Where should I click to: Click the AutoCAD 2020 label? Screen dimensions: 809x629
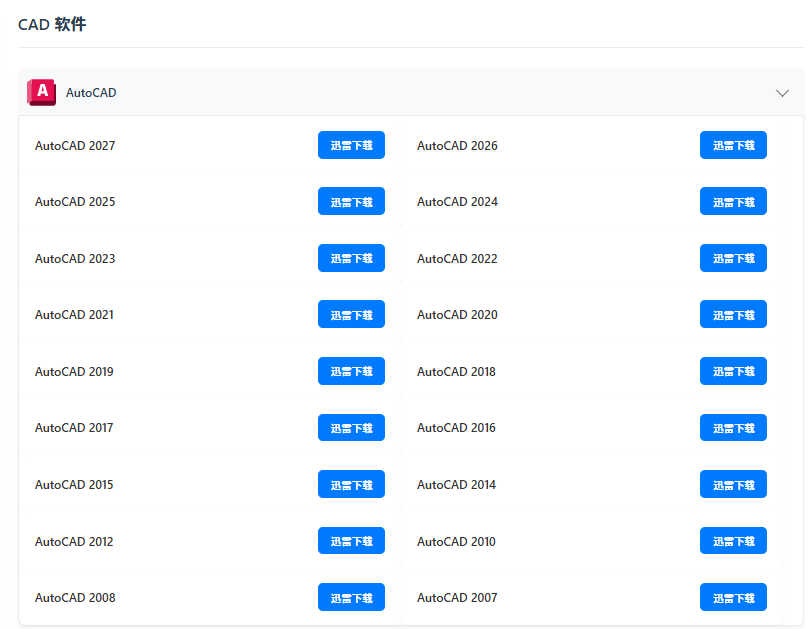click(x=457, y=315)
